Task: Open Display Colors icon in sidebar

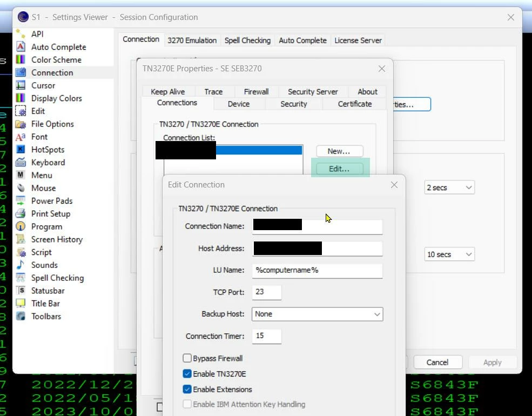Action: point(21,98)
